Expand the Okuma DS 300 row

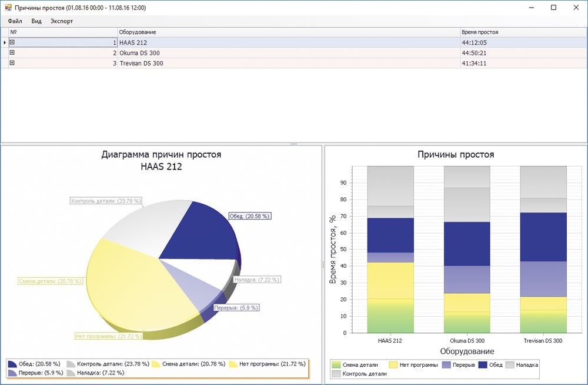pos(12,52)
